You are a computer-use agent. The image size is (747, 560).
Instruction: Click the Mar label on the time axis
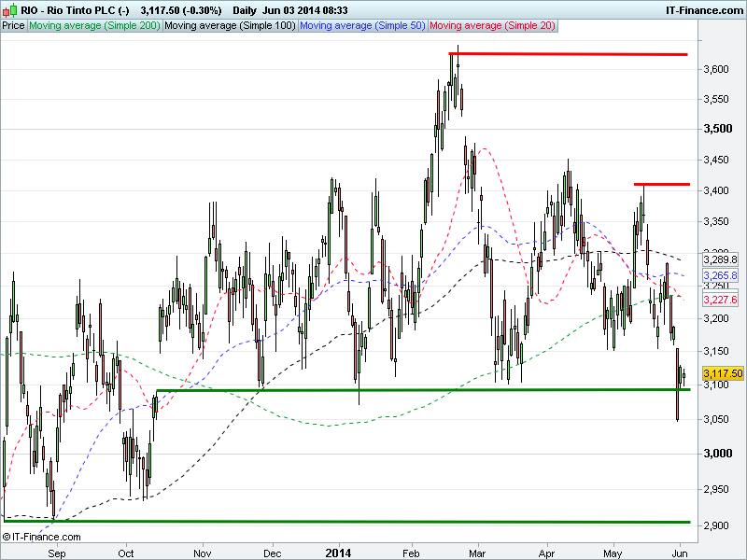(x=478, y=552)
